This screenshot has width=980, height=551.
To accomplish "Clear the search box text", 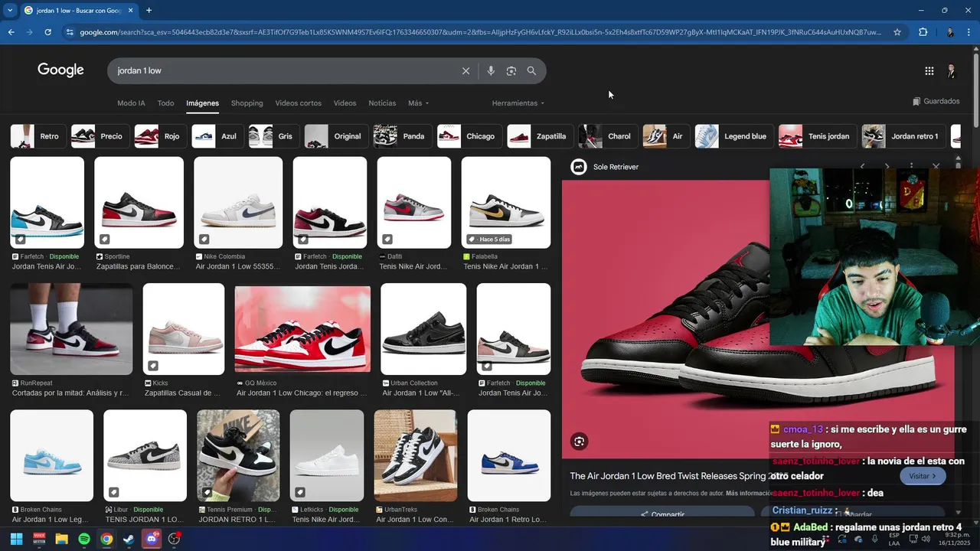I will click(x=465, y=70).
